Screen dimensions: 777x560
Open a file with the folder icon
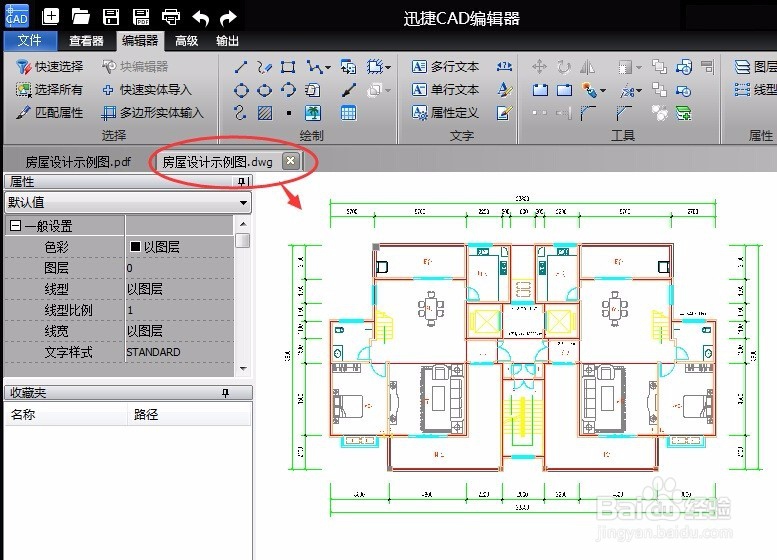tap(80, 17)
